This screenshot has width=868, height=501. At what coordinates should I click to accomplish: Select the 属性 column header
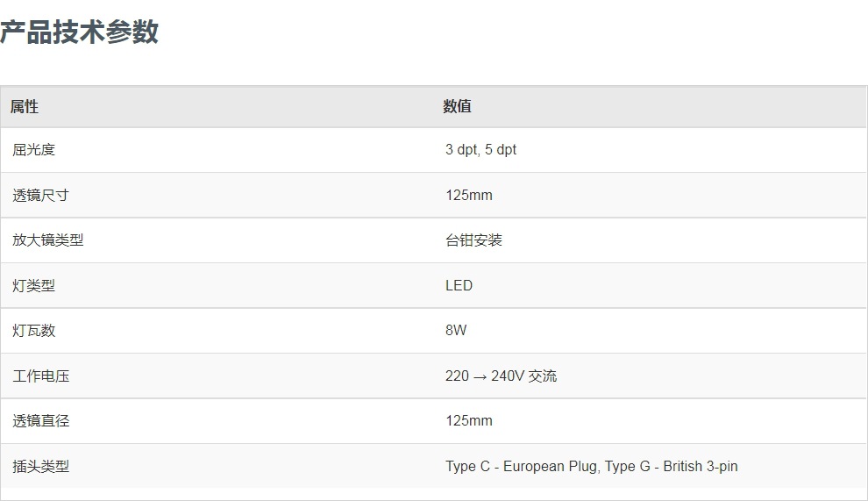pos(25,106)
